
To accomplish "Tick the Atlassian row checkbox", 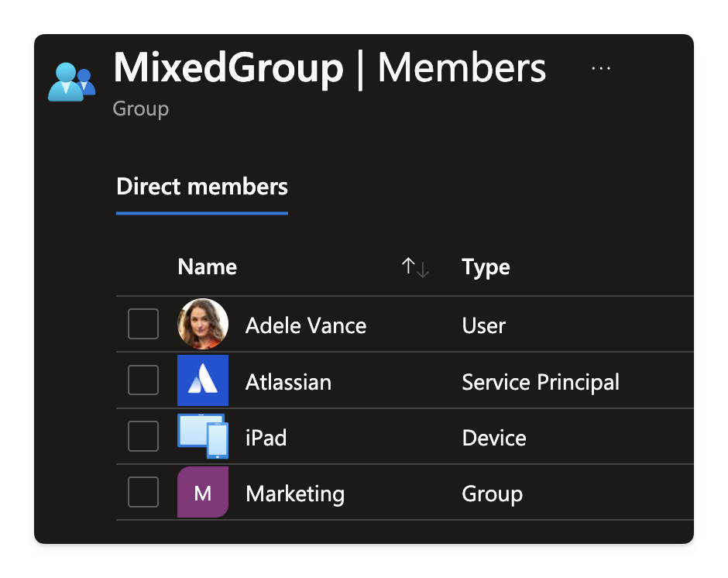I will [143, 380].
